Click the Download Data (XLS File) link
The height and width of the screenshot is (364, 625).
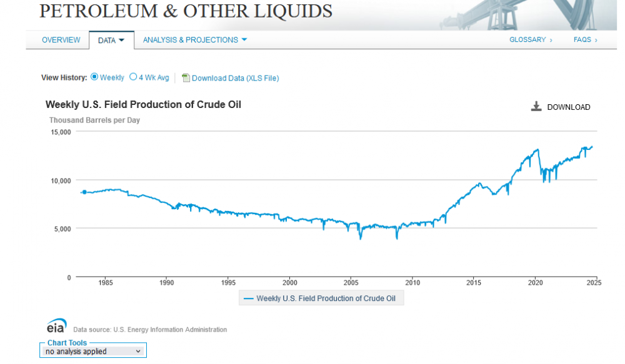point(235,78)
